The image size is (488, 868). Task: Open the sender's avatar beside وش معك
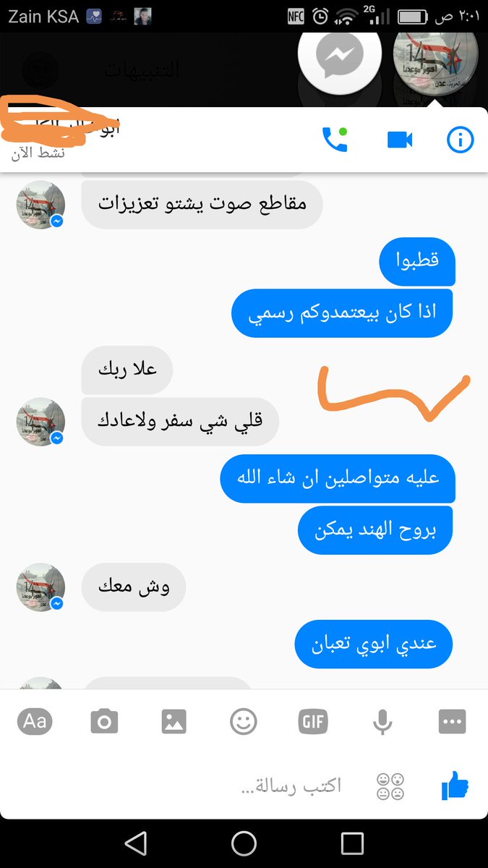click(x=41, y=587)
